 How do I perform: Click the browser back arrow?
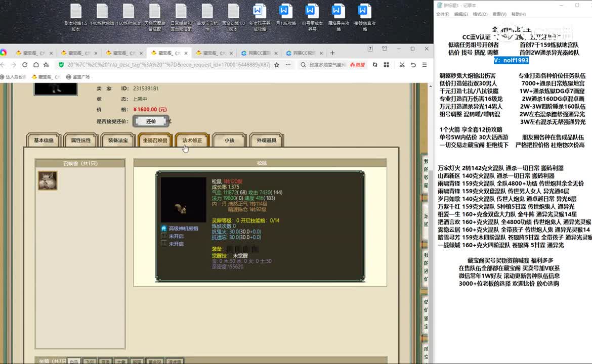[x=3, y=65]
